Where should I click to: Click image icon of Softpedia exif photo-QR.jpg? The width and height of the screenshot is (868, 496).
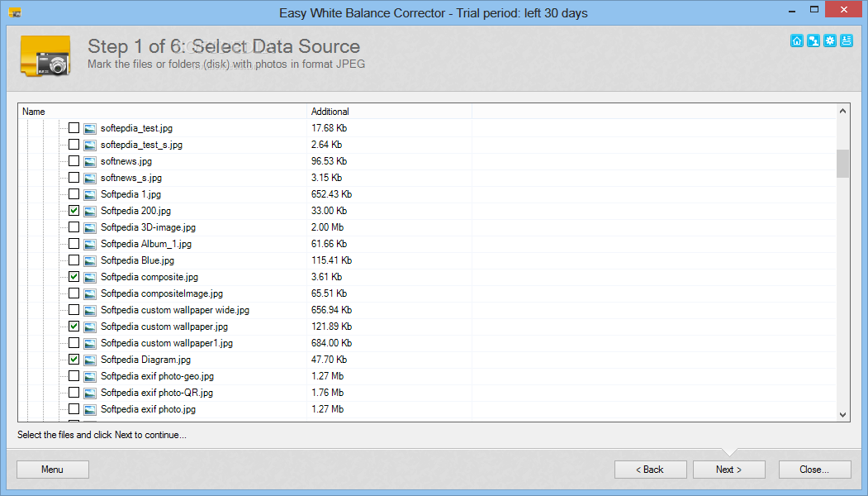pos(90,393)
